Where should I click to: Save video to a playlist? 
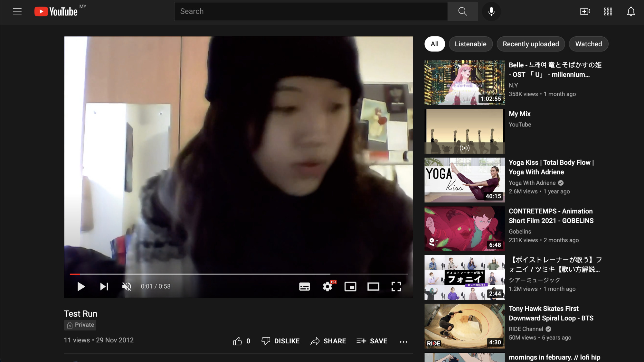(372, 341)
